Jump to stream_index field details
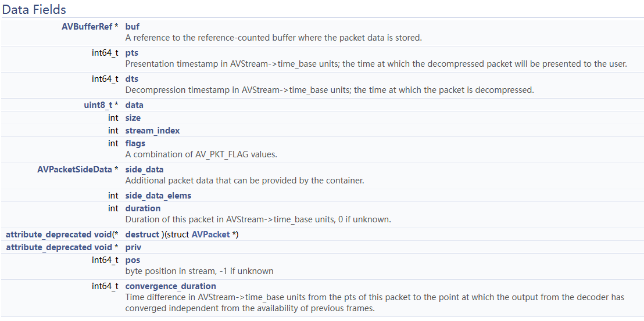Image resolution: width=644 pixels, height=321 pixels. click(152, 131)
